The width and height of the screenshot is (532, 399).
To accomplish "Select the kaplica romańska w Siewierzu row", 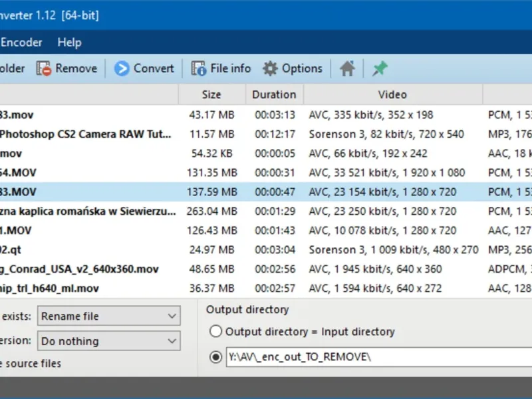I will click(x=86, y=211).
